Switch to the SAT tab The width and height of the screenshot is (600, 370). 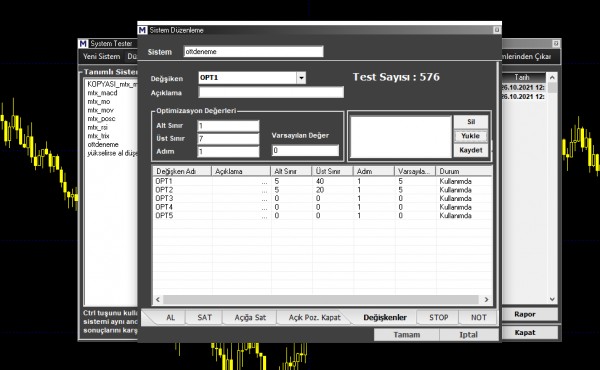point(204,318)
